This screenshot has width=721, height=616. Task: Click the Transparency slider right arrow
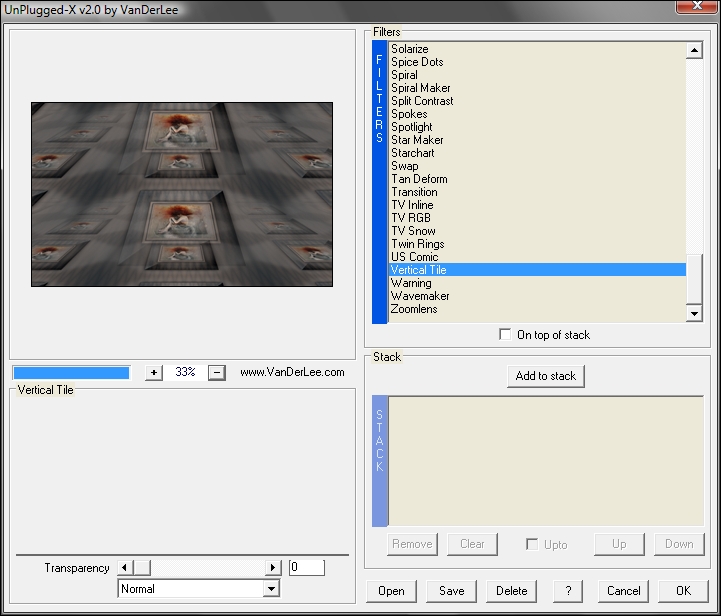(x=273, y=568)
